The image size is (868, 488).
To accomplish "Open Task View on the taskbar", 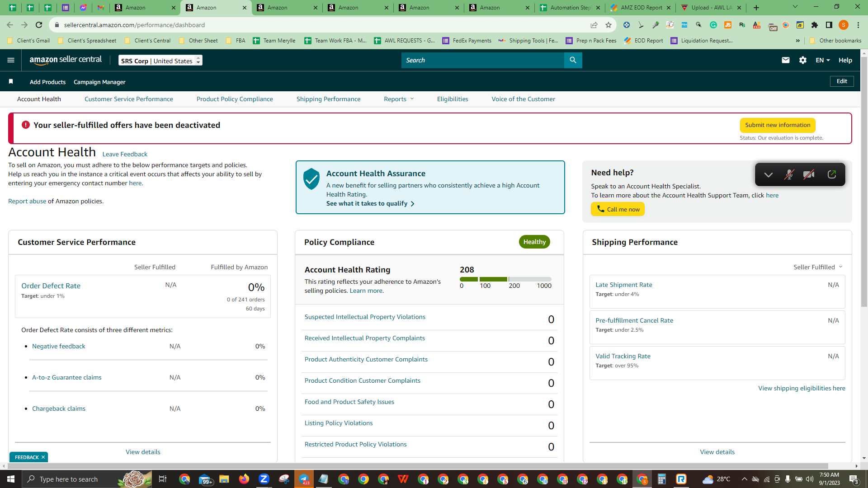I will [x=163, y=479].
